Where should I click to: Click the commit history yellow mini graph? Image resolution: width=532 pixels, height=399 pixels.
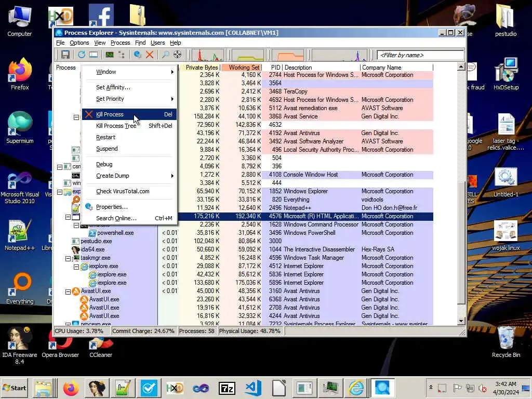[x=248, y=55]
